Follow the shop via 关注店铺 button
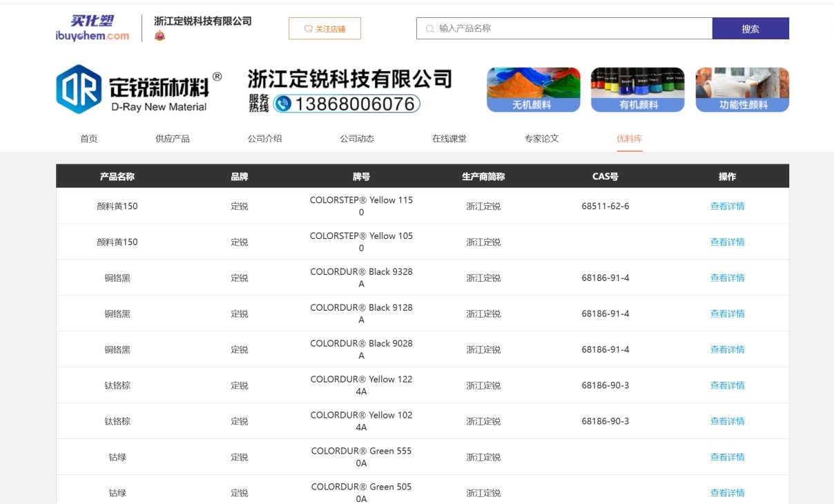Viewport: 834px width, 504px height. point(324,29)
